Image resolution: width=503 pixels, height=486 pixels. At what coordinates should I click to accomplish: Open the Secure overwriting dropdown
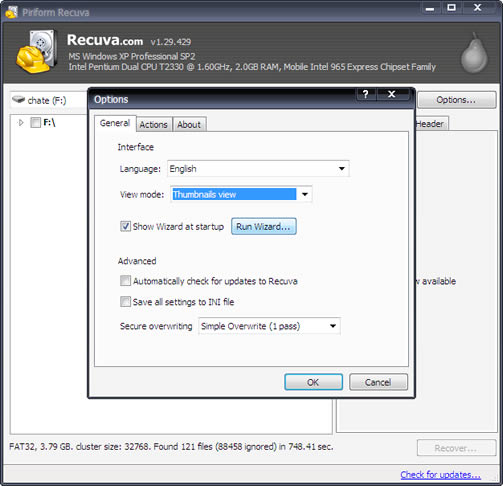click(269, 326)
